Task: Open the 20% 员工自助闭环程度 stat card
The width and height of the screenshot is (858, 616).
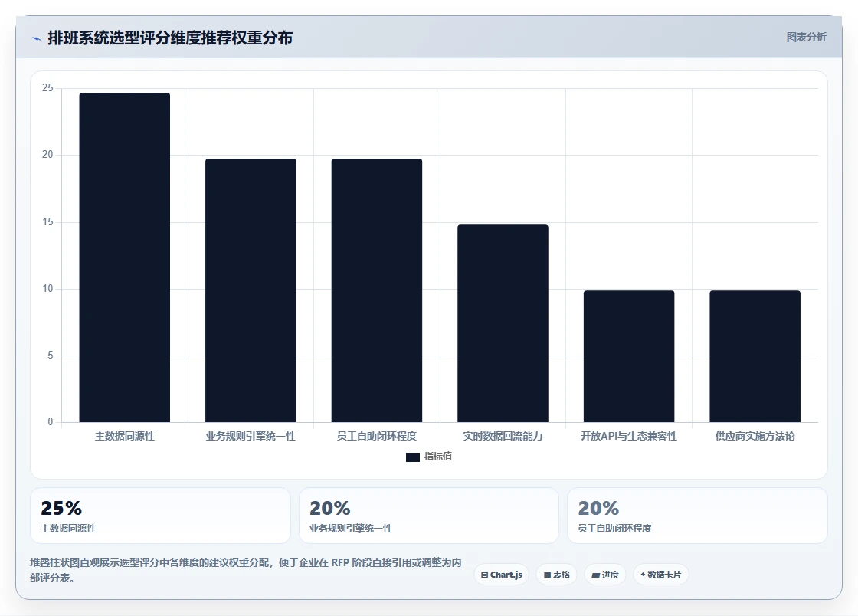Action: pyautogui.click(x=698, y=516)
